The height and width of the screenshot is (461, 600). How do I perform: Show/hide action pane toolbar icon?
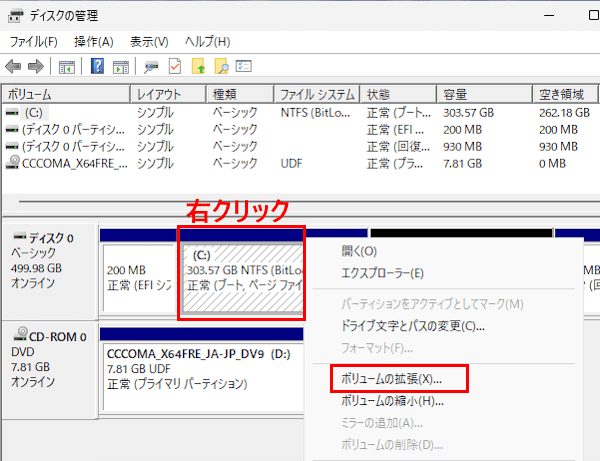(x=121, y=67)
